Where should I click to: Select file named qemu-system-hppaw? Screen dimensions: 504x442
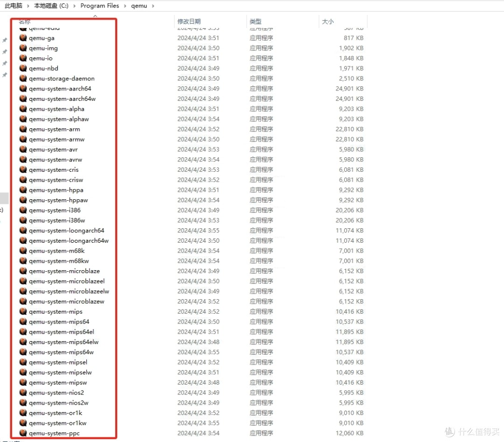(58, 200)
